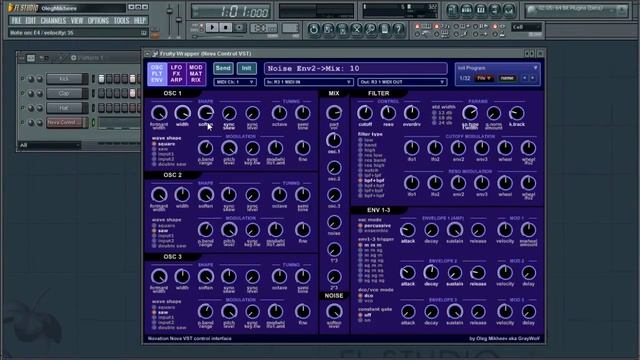Image resolution: width=640 pixels, height=360 pixels.
Task: Click the crossed tools toolbar icon
Action: [356, 29]
